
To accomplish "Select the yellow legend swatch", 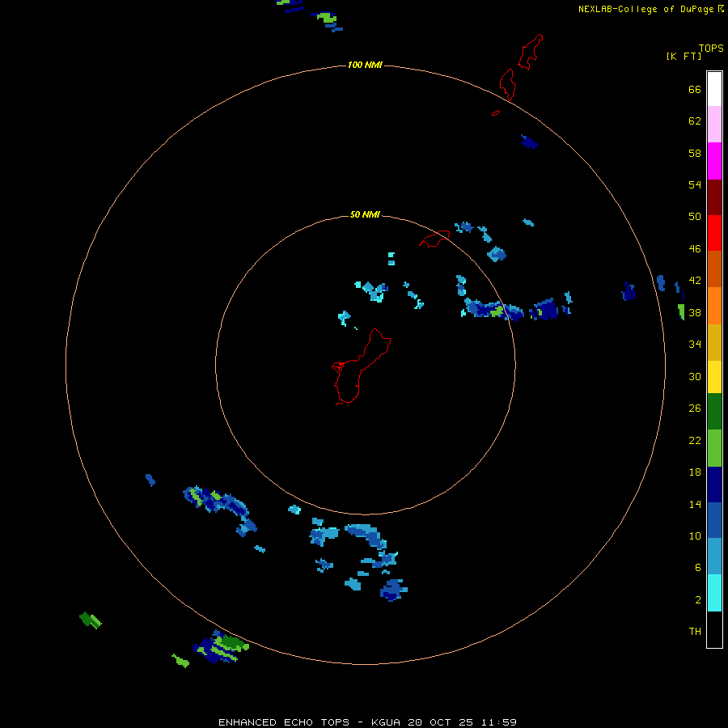I will [x=714, y=377].
